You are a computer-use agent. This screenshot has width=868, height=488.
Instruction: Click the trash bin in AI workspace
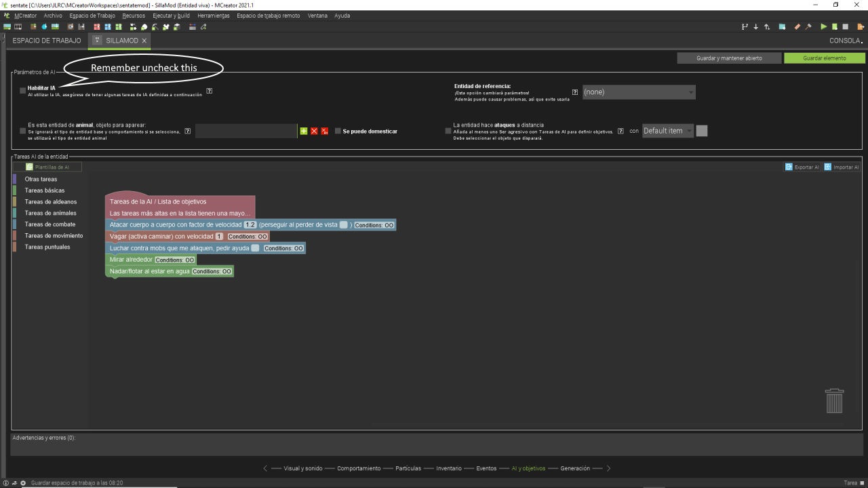point(835,401)
